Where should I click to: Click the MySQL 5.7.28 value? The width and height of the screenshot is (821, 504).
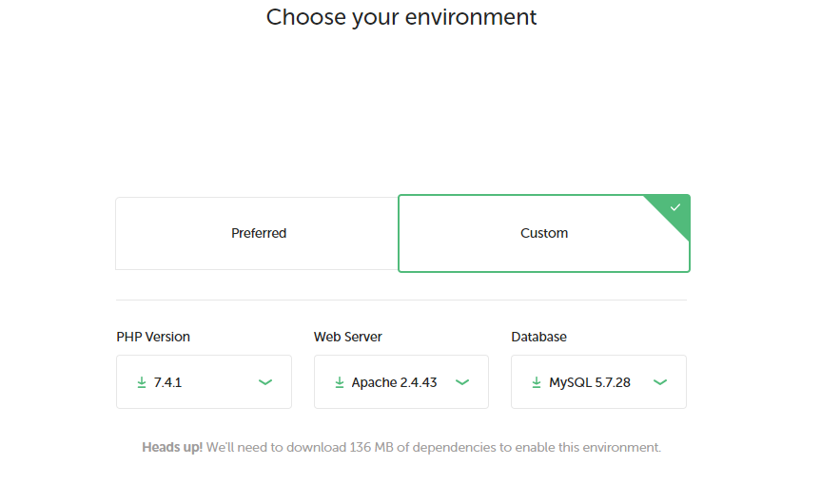[x=590, y=382]
